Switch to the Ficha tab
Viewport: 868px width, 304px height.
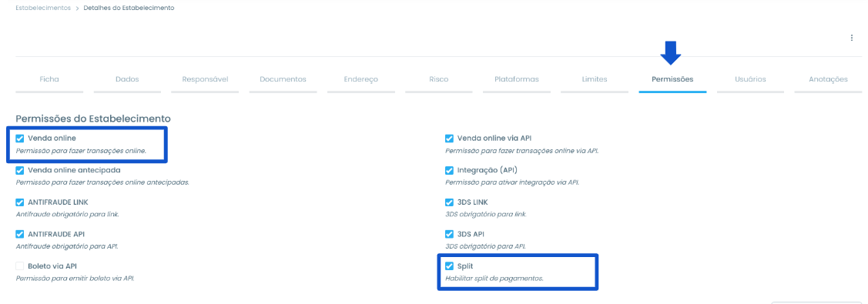coord(49,79)
